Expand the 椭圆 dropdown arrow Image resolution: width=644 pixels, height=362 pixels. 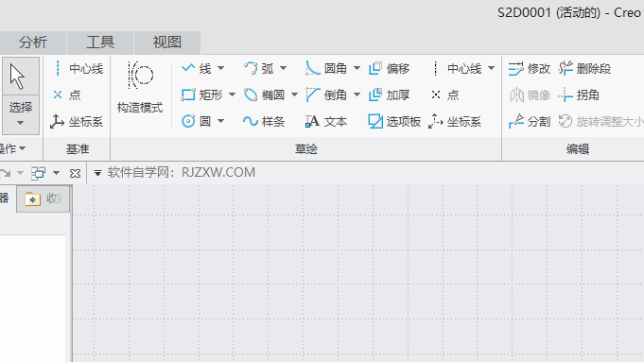pyautogui.click(x=294, y=95)
